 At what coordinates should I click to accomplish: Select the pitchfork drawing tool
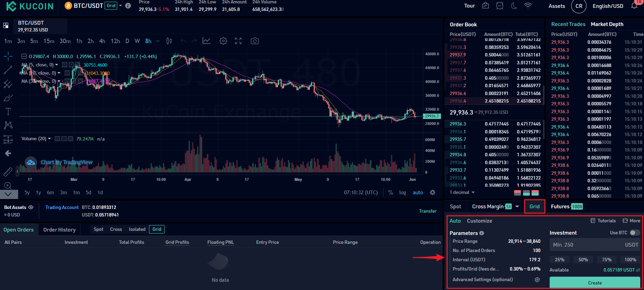pyautogui.click(x=8, y=84)
